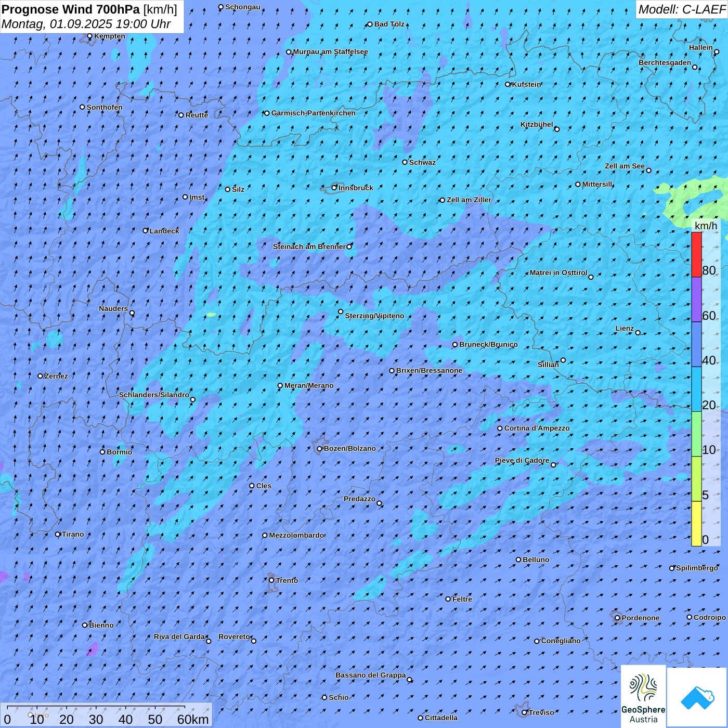Select the red legend color segment
This screenshot has height=728, width=728.
[x=696, y=254]
